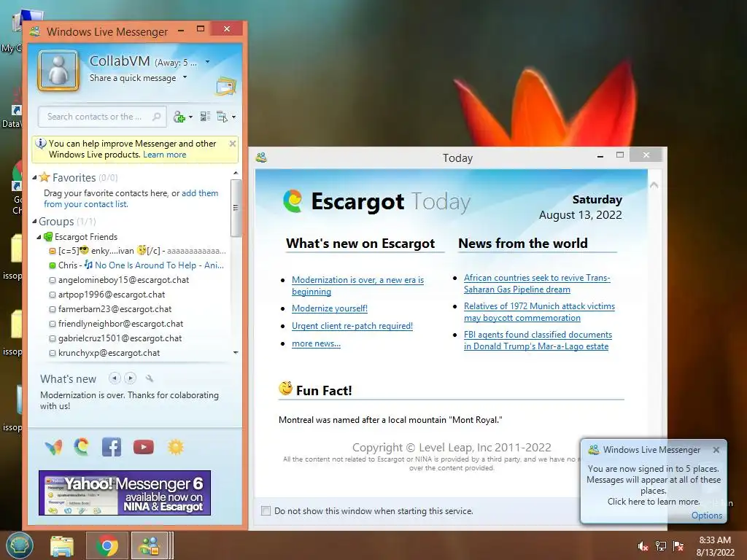Click the show menu icon in Messenger
This screenshot has width=747, height=560.
tap(222, 117)
